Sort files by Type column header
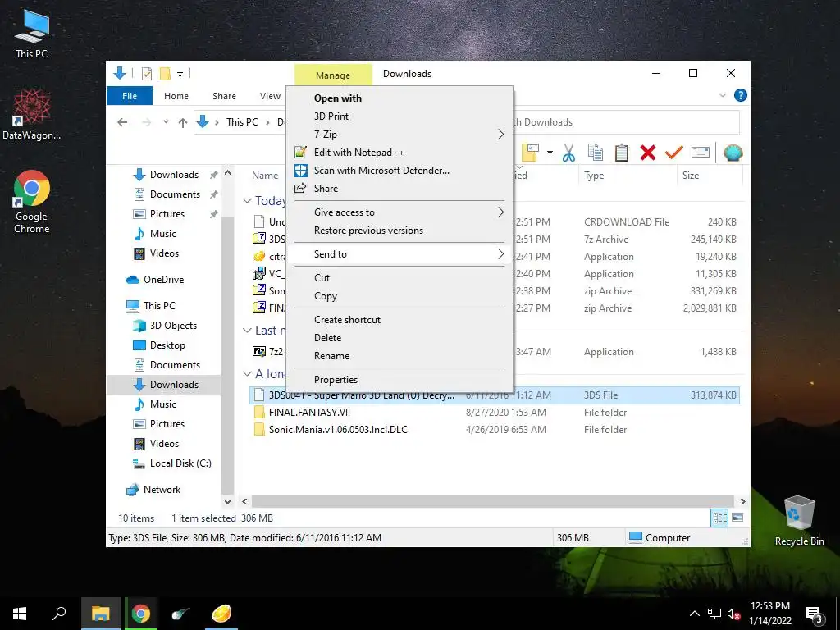Image resolution: width=840 pixels, height=630 pixels. pyautogui.click(x=594, y=176)
